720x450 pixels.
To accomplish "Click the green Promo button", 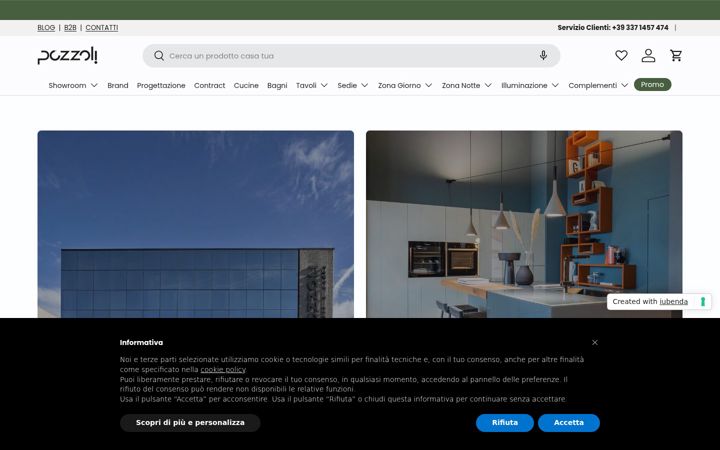I will tap(652, 84).
